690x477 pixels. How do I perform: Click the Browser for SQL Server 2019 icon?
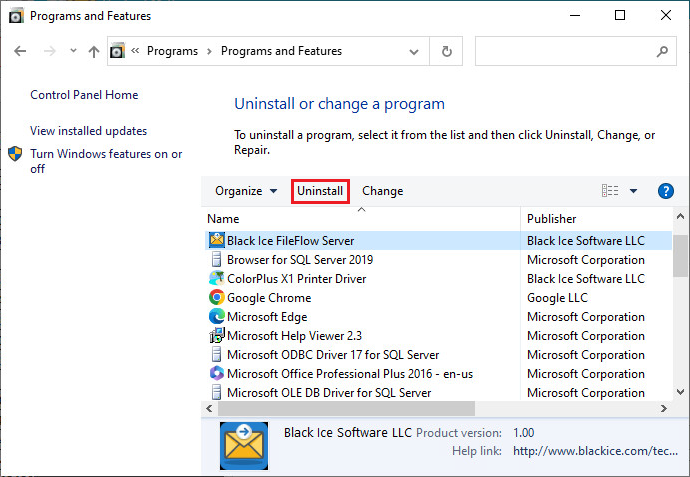point(217,260)
